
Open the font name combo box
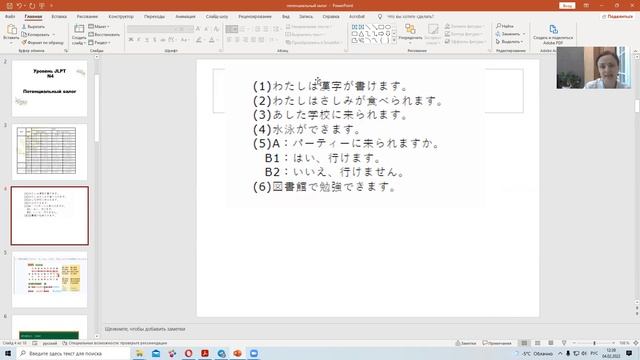[153, 29]
